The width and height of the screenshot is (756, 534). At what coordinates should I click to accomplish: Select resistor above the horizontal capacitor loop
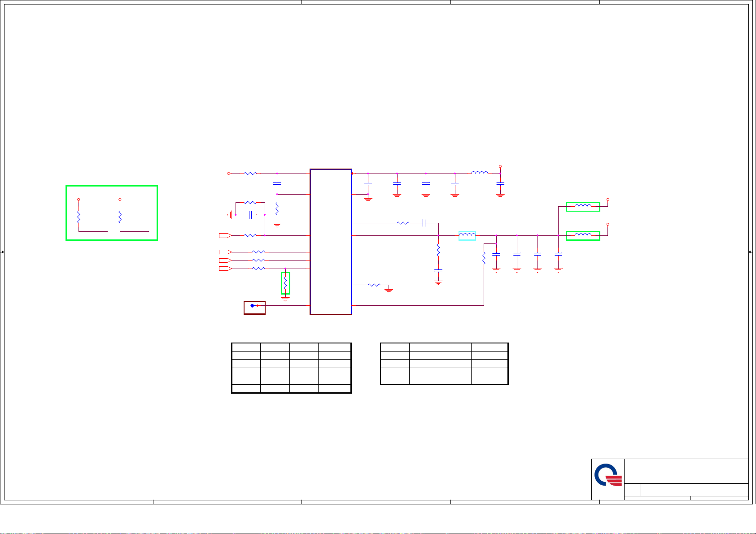point(250,203)
